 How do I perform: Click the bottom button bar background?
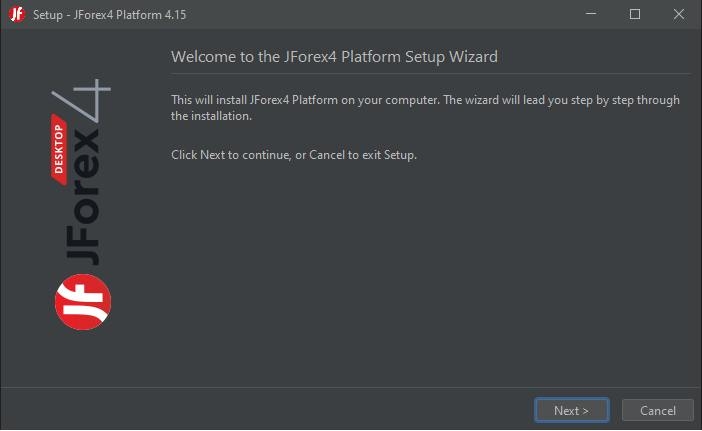click(269, 410)
